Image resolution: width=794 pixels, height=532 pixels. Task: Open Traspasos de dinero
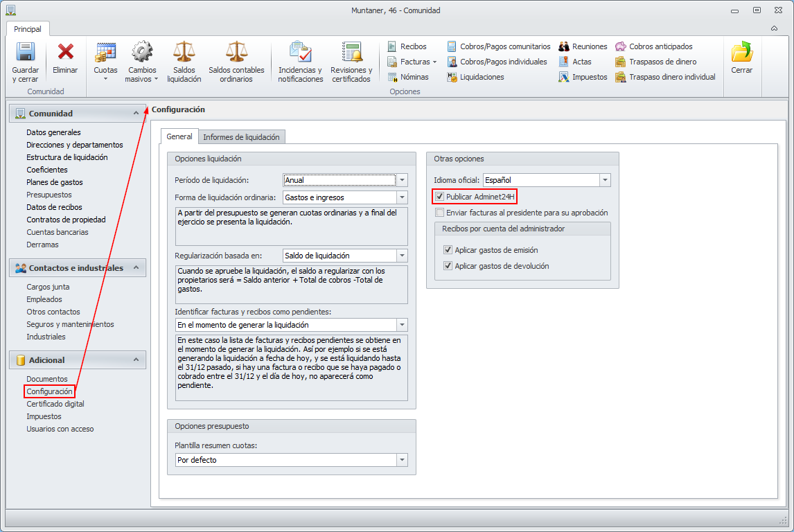coord(655,62)
